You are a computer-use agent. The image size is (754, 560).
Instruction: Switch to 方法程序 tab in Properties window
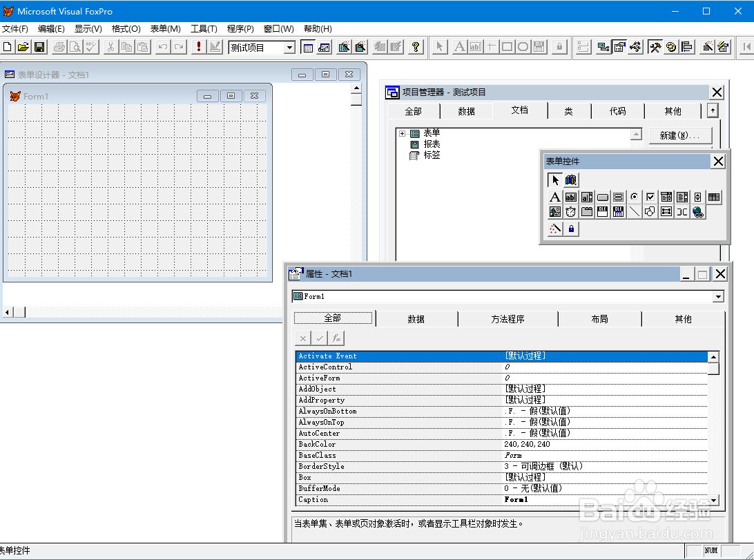507,319
